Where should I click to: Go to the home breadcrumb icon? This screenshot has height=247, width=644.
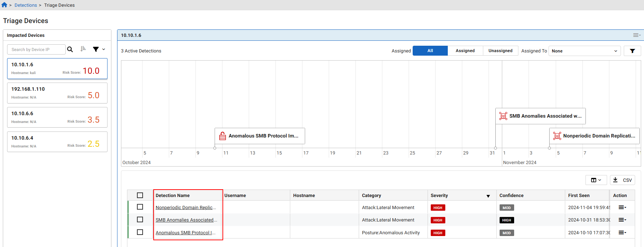4,5
